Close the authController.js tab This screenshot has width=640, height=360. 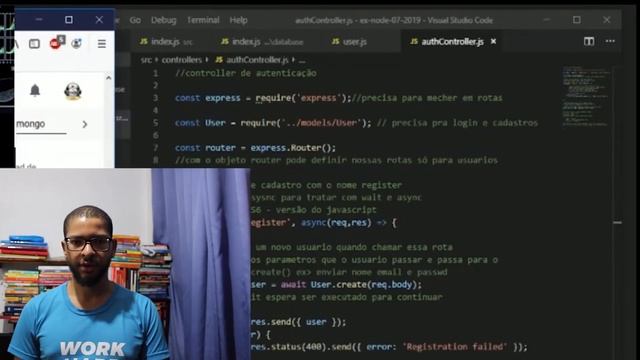pos(493,41)
